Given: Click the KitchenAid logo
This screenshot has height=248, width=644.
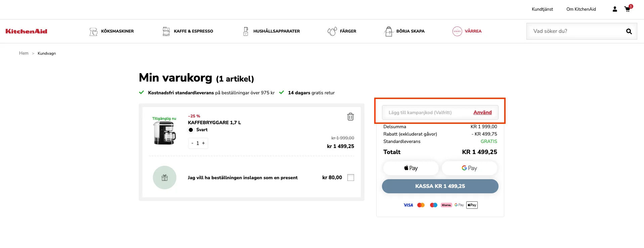Looking at the screenshot, I should (26, 31).
